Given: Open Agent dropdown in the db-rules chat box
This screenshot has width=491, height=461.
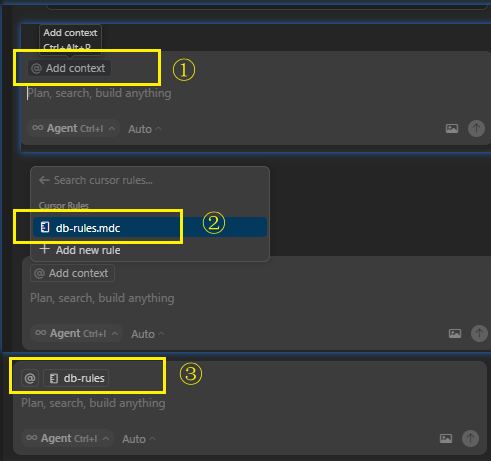Looking at the screenshot, I should point(68,438).
